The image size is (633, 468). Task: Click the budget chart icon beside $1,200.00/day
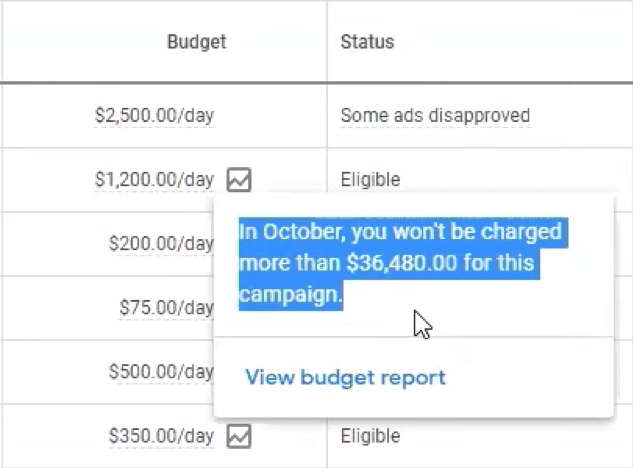239,180
